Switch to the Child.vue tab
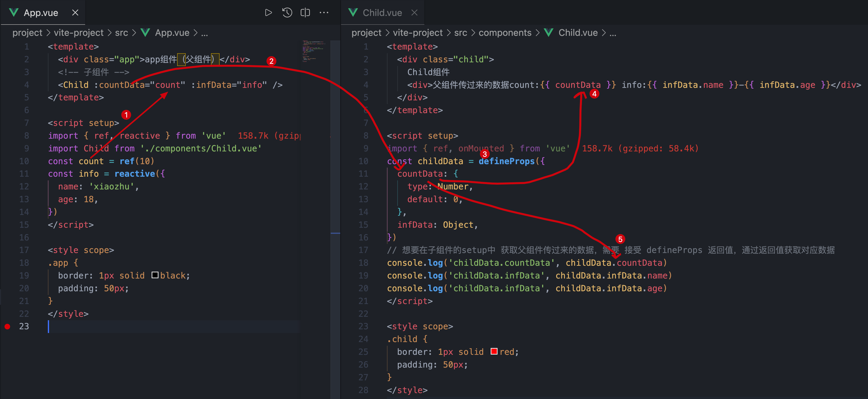The width and height of the screenshot is (868, 399). click(382, 13)
